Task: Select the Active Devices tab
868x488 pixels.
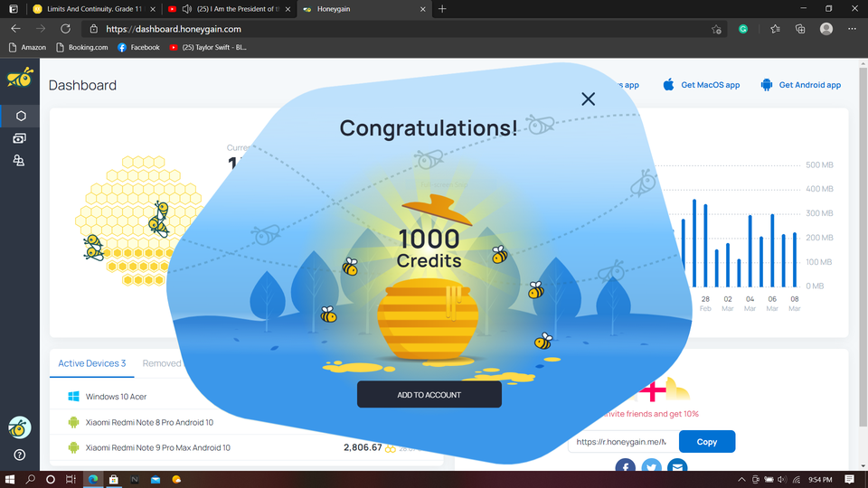Action: click(x=91, y=363)
